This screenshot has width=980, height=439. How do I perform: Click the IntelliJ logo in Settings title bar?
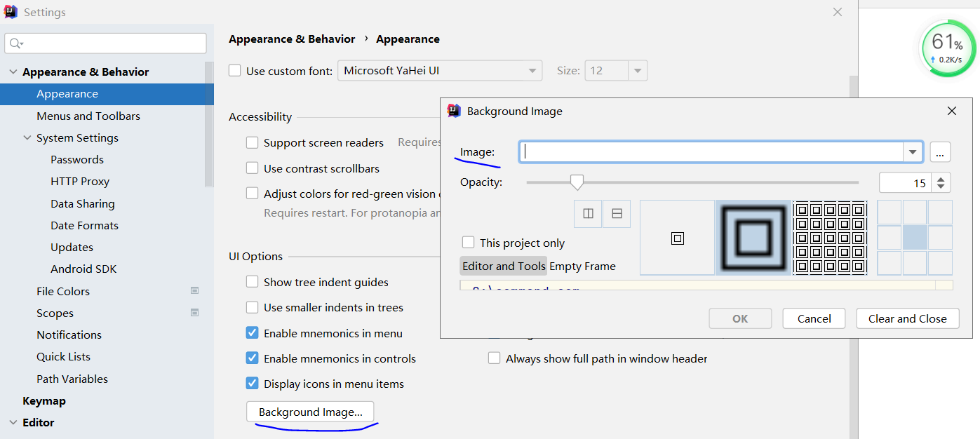click(11, 12)
